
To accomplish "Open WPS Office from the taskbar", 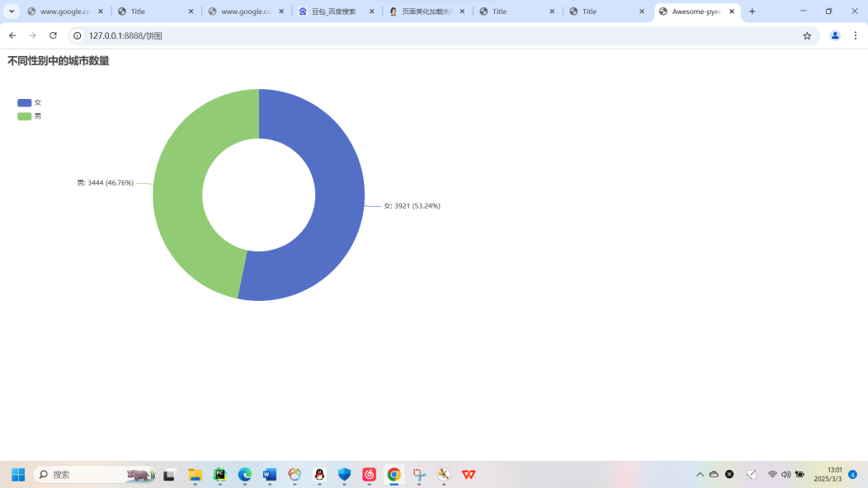I will click(x=469, y=474).
